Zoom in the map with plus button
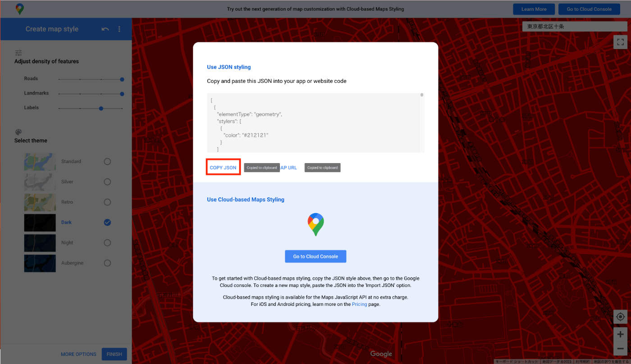The width and height of the screenshot is (631, 364). pos(621,334)
